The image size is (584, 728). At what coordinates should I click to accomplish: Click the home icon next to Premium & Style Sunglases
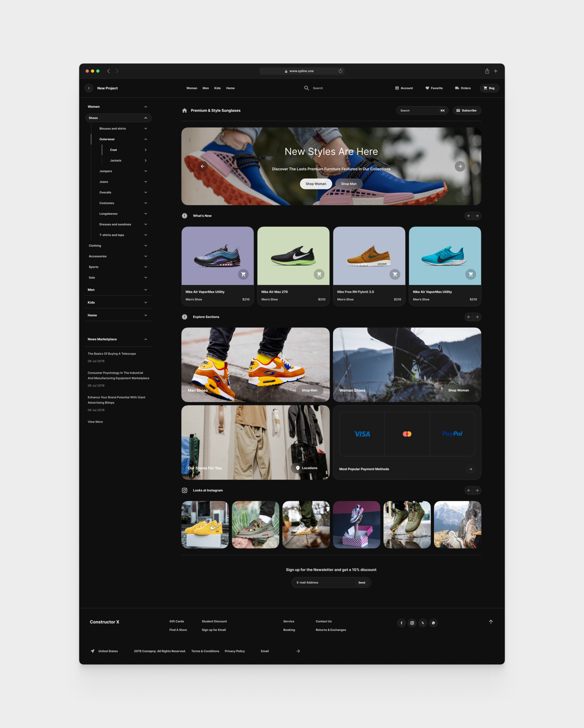[x=184, y=110]
